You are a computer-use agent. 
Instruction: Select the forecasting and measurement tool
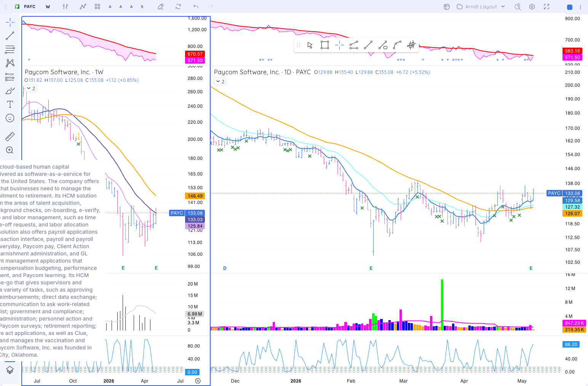[10, 77]
